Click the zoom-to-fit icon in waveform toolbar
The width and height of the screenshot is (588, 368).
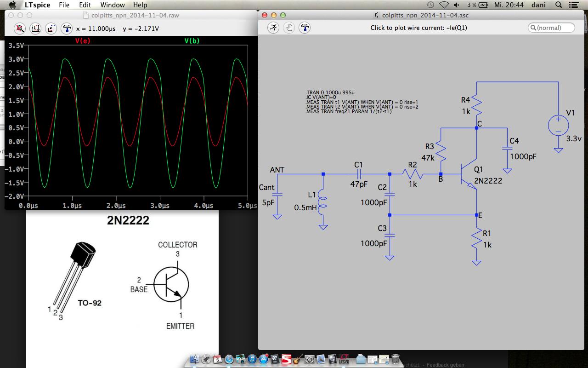20,28
